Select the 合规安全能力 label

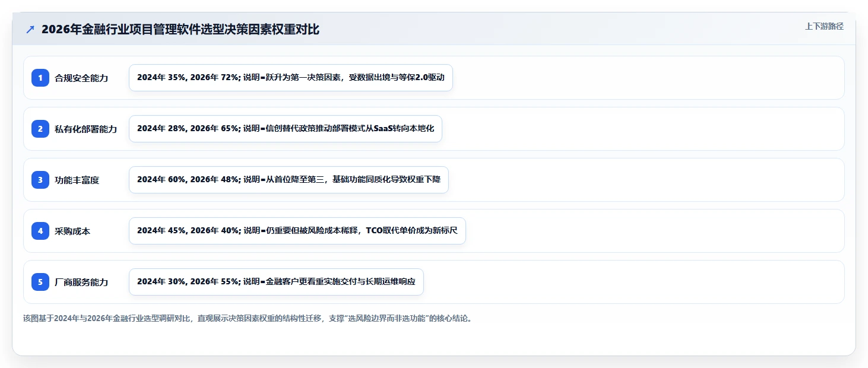81,78
